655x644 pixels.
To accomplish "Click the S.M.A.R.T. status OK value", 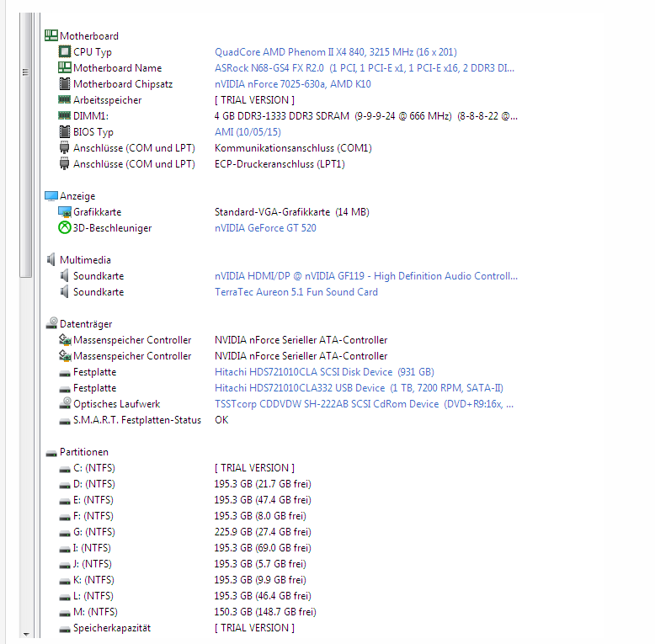I will pyautogui.click(x=221, y=420).
